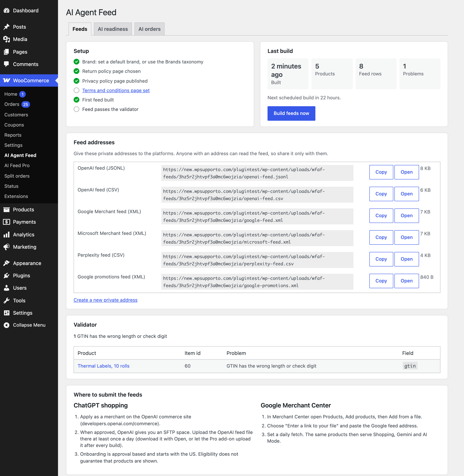Click the '8 Feed rows' stat card
464x476 pixels.
pyautogui.click(x=376, y=74)
